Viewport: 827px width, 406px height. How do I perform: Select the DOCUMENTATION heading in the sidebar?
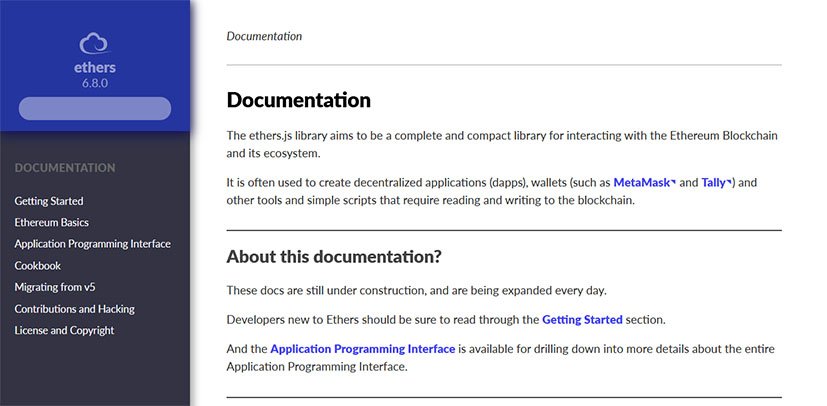tap(65, 168)
